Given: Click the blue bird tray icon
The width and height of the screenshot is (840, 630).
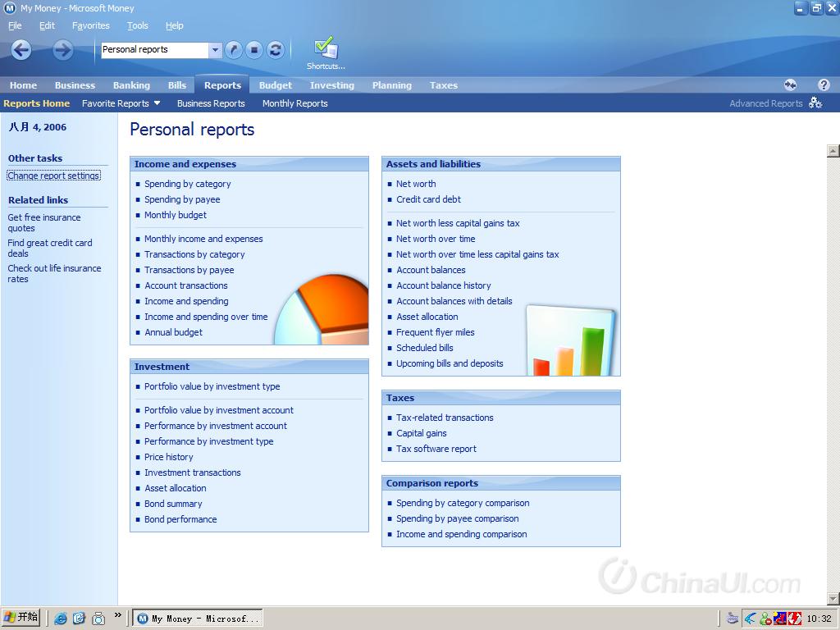Looking at the screenshot, I should [x=751, y=619].
